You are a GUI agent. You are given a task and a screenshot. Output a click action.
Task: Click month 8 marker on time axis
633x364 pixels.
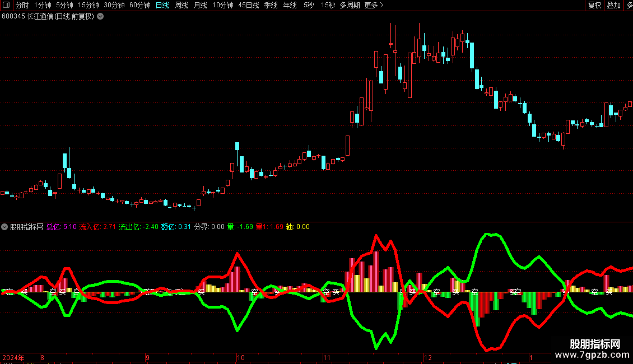[x=42, y=357]
